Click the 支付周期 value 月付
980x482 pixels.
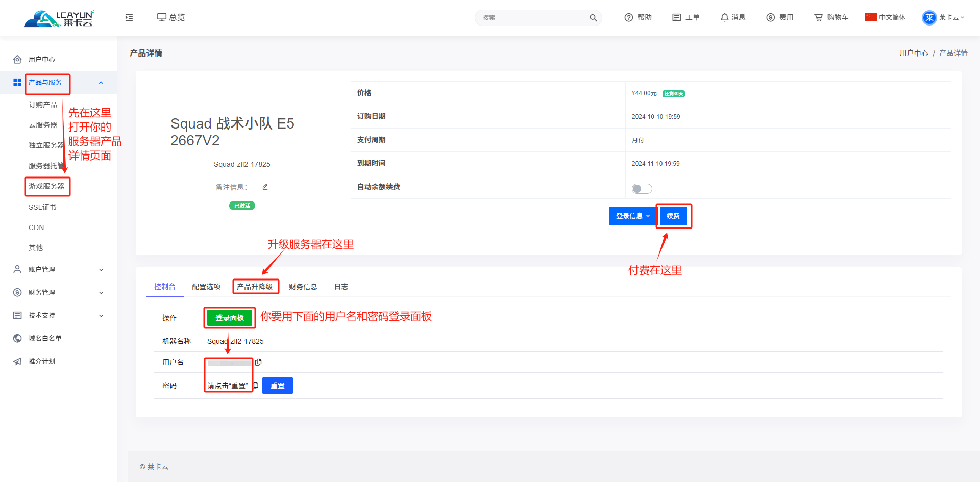[x=638, y=140]
